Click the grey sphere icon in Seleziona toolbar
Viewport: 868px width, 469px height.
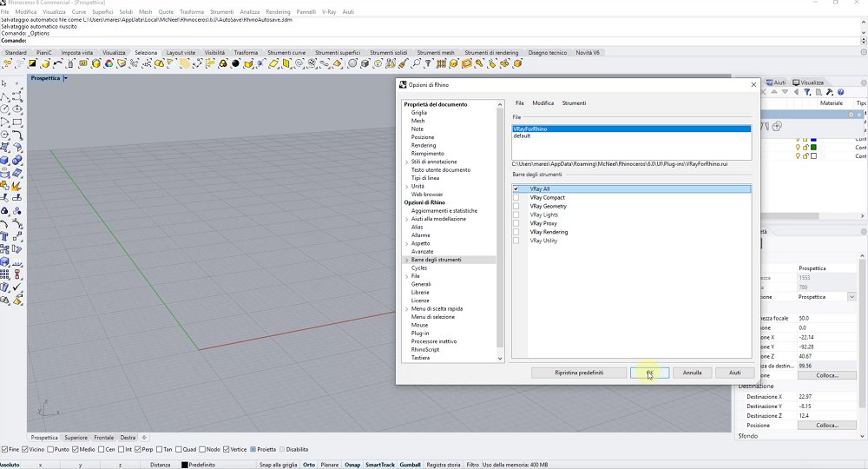[352, 63]
